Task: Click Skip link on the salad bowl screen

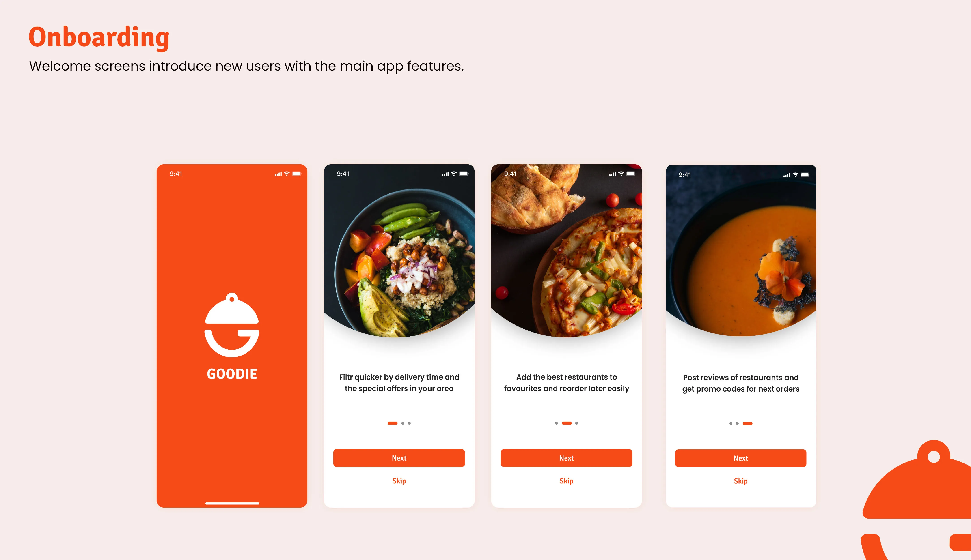Action: [x=399, y=481]
